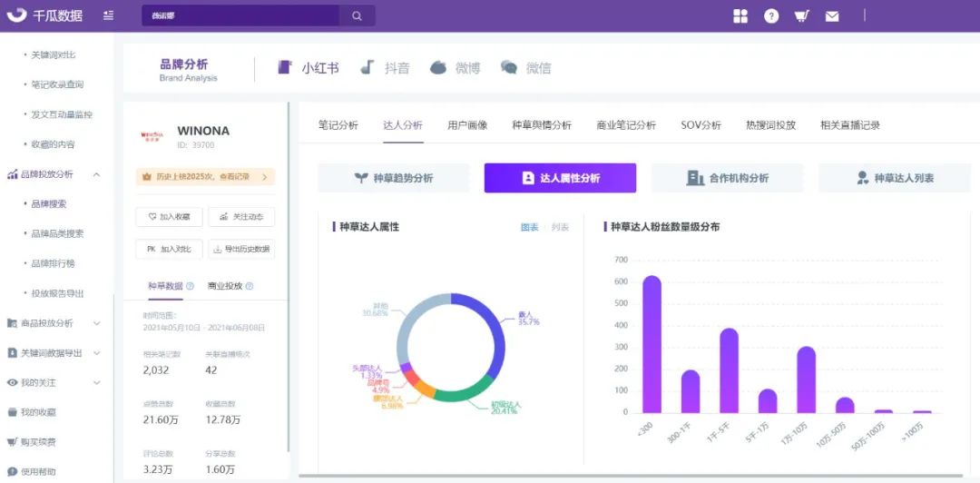Click help icon beside 商业投放
This screenshot has height=483, width=980.
click(x=250, y=287)
